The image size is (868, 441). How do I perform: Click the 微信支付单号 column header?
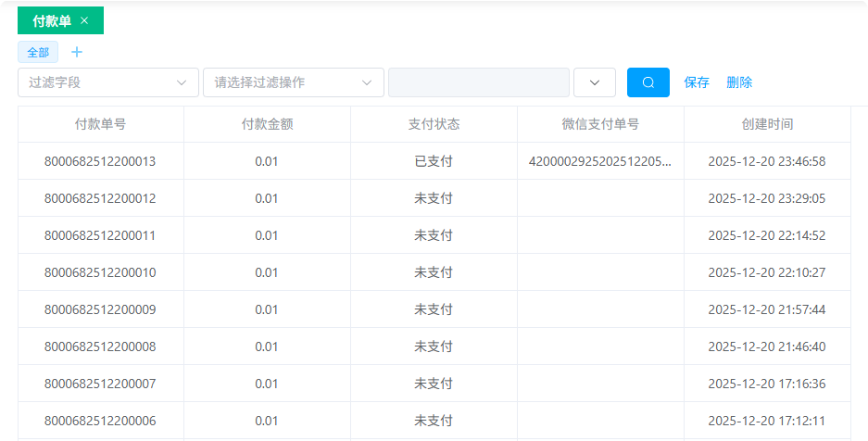(600, 124)
